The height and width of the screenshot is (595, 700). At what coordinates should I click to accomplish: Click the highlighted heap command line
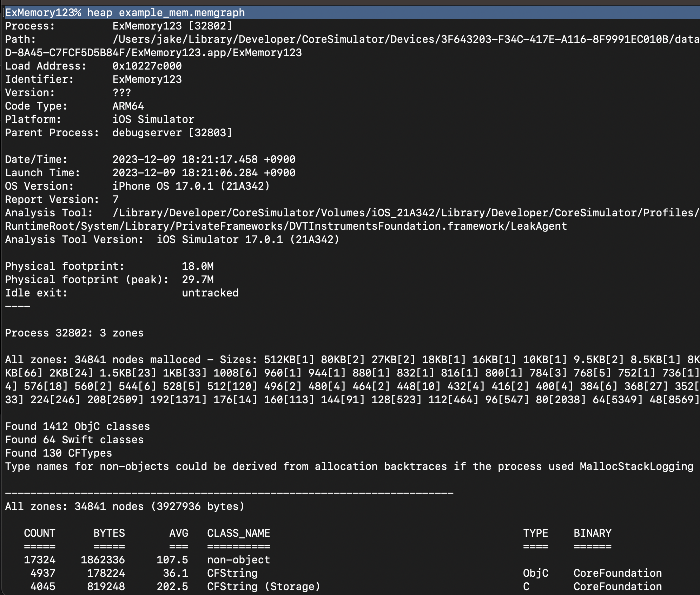[125, 13]
